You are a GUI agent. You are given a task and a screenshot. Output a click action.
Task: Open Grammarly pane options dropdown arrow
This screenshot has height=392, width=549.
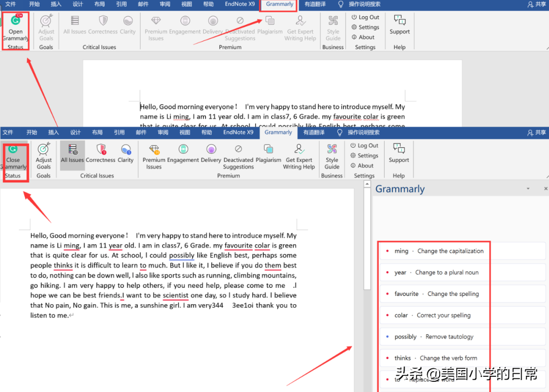coord(528,189)
